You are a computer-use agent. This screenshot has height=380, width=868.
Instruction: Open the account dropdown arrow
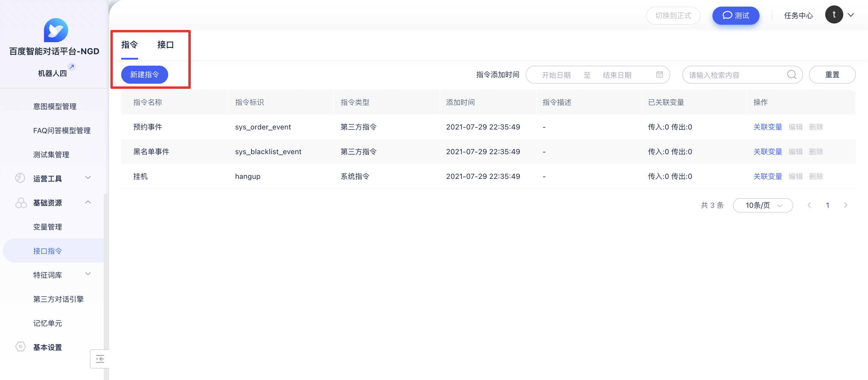tap(851, 15)
